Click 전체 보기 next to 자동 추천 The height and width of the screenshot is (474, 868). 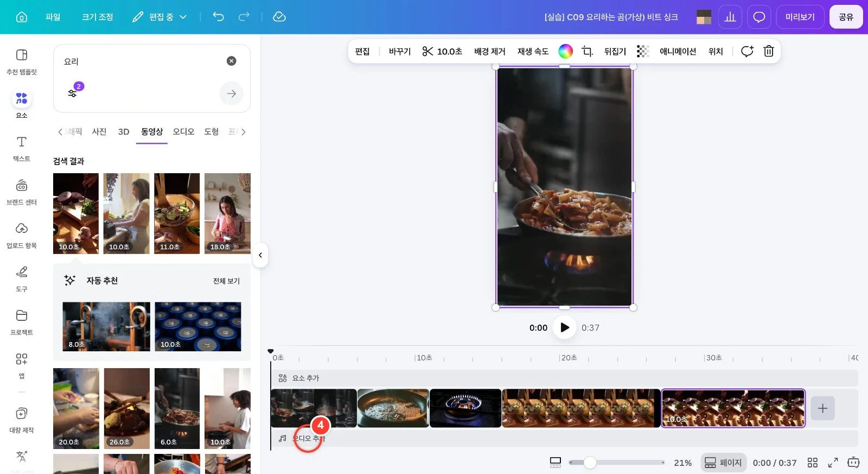click(226, 281)
